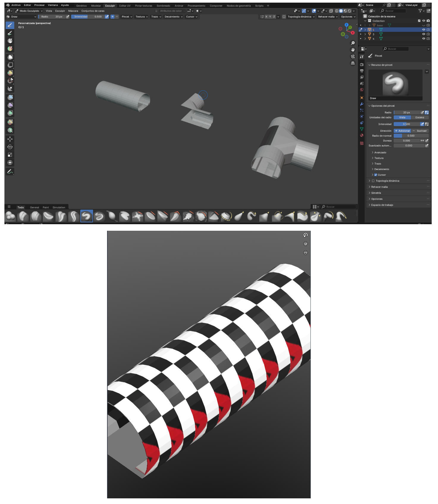Click the pan view hand icon
Image resolution: width=438 pixels, height=504 pixels.
pyautogui.click(x=353, y=50)
